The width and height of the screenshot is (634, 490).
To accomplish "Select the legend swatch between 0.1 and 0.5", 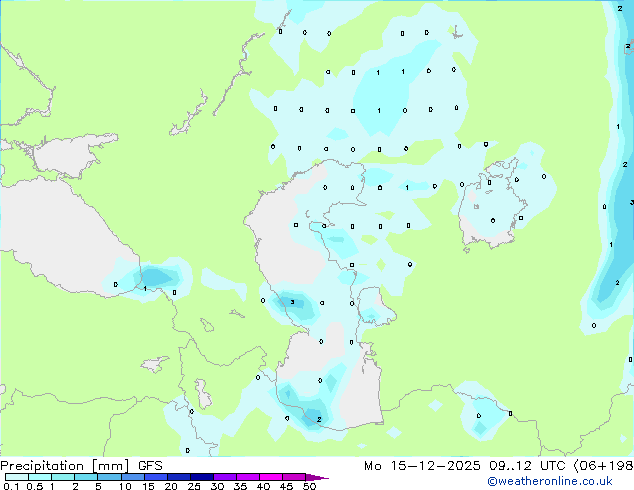I will 17,477.
